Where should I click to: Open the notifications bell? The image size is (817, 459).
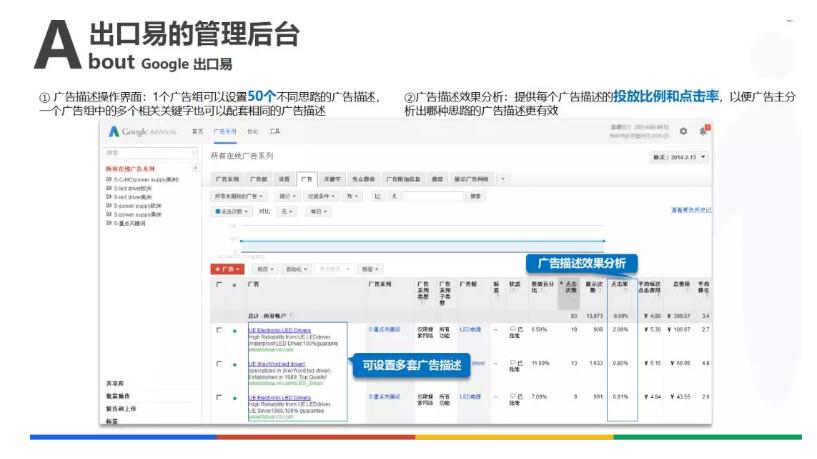pyautogui.click(x=703, y=130)
